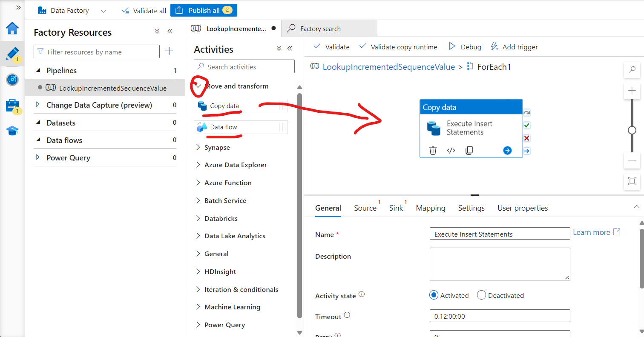Open the Factory search tab

(319, 28)
